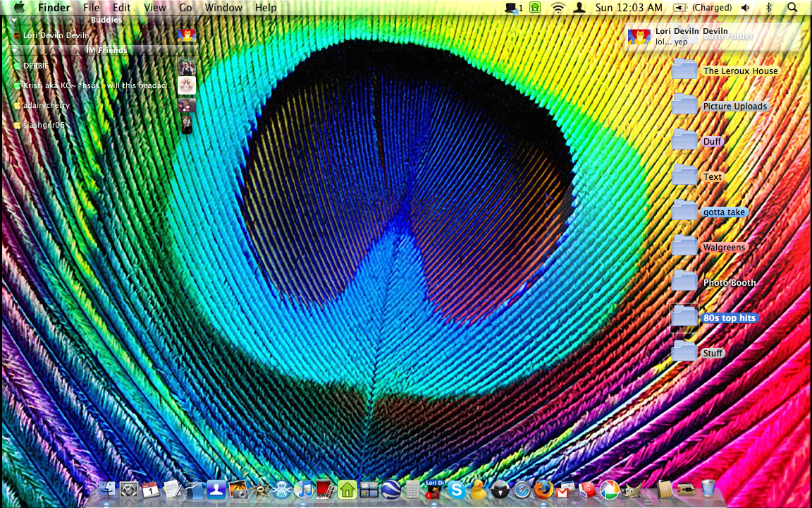Viewport: 812px width, 508px height.
Task: Select buddy Lori Deviln Deviln in list
Action: click(104, 35)
